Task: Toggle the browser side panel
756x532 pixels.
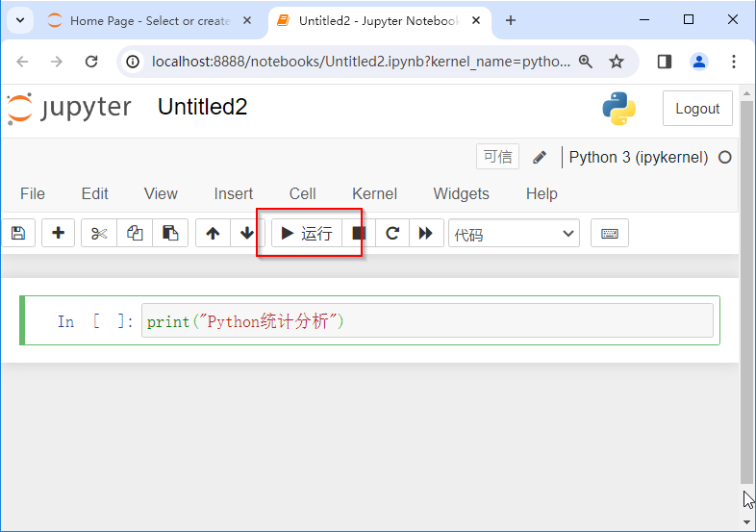Action: 665,62
